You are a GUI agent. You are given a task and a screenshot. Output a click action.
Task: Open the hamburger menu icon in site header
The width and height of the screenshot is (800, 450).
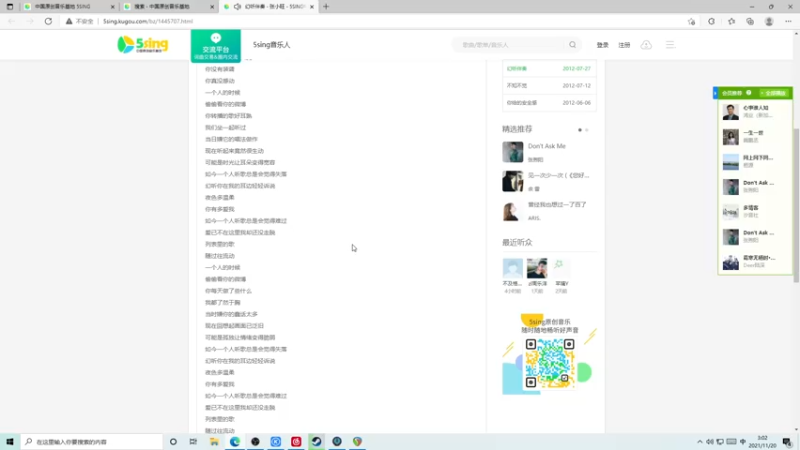pyautogui.click(x=670, y=45)
